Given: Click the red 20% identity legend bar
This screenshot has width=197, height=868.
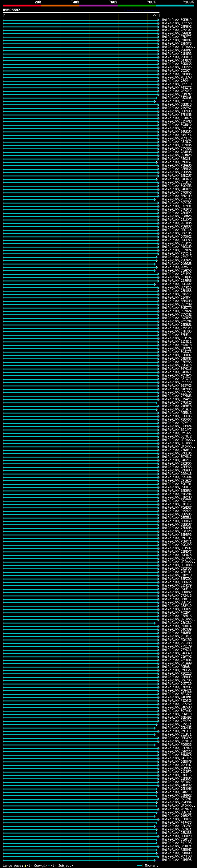Looking at the screenshot, I should (22, 6).
